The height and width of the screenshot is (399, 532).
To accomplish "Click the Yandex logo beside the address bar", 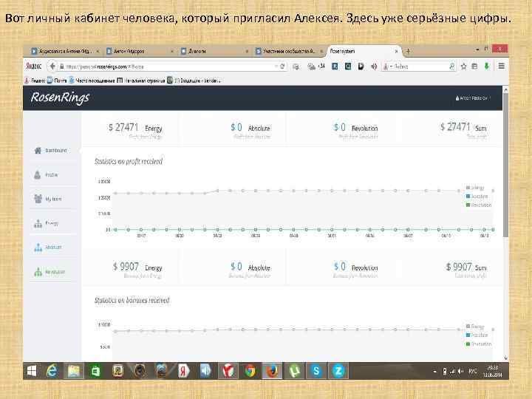I will pyautogui.click(x=33, y=66).
